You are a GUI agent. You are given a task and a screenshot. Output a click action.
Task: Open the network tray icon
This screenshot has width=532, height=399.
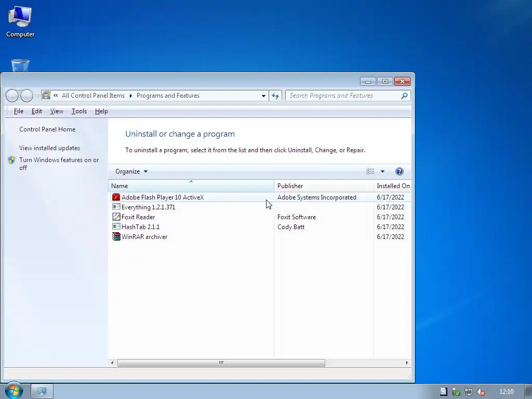click(469, 392)
